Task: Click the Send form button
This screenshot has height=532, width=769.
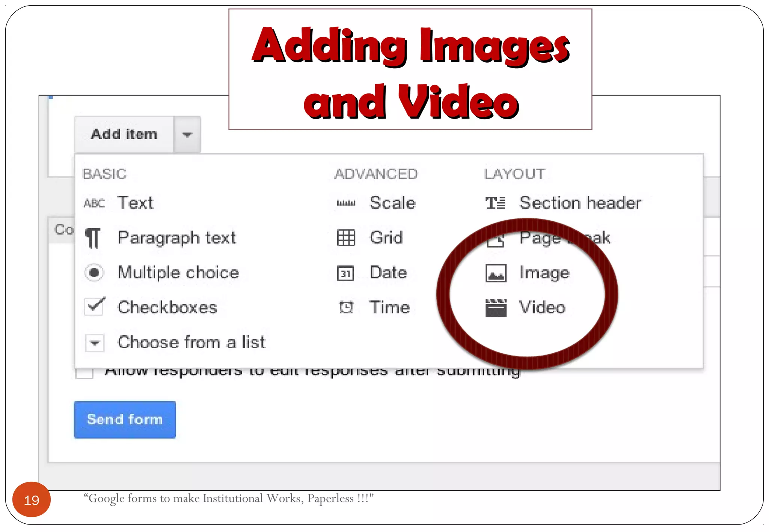Action: point(125,419)
